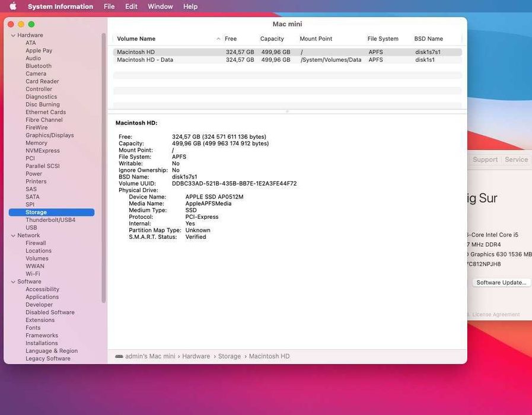Click Software Update button in About window

(501, 282)
